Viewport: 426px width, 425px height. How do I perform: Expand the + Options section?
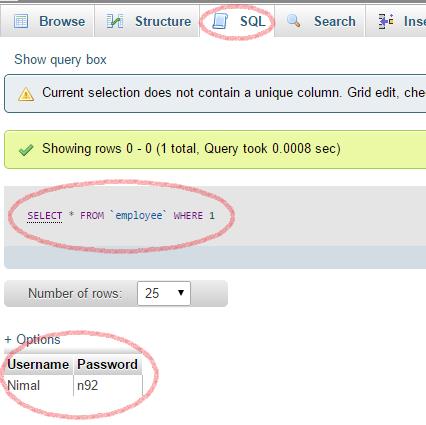tap(32, 339)
